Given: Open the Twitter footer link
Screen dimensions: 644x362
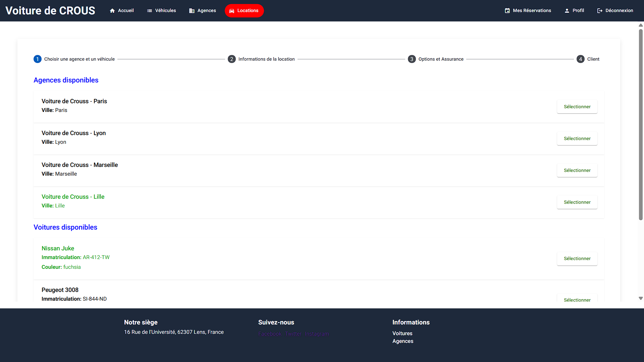Looking at the screenshot, I should coord(293,334).
